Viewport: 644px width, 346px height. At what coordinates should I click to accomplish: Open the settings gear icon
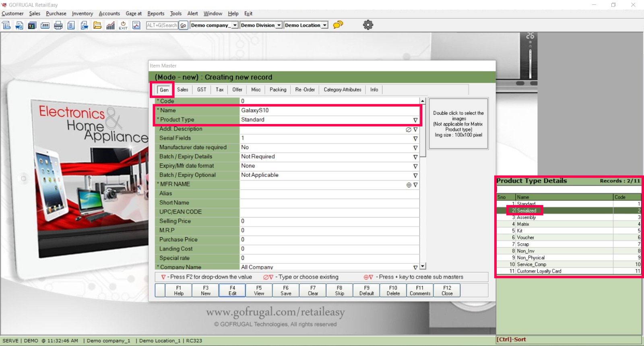coord(368,25)
